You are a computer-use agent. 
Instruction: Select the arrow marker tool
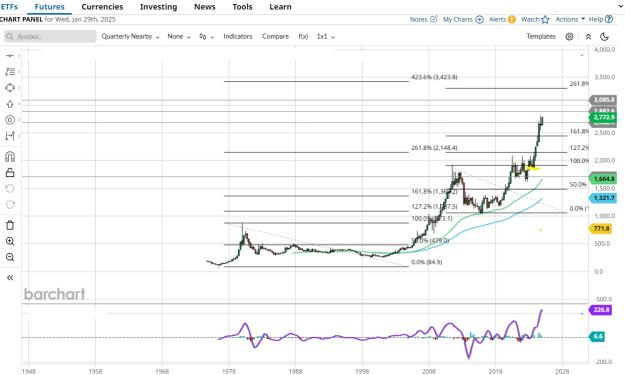coord(10,104)
